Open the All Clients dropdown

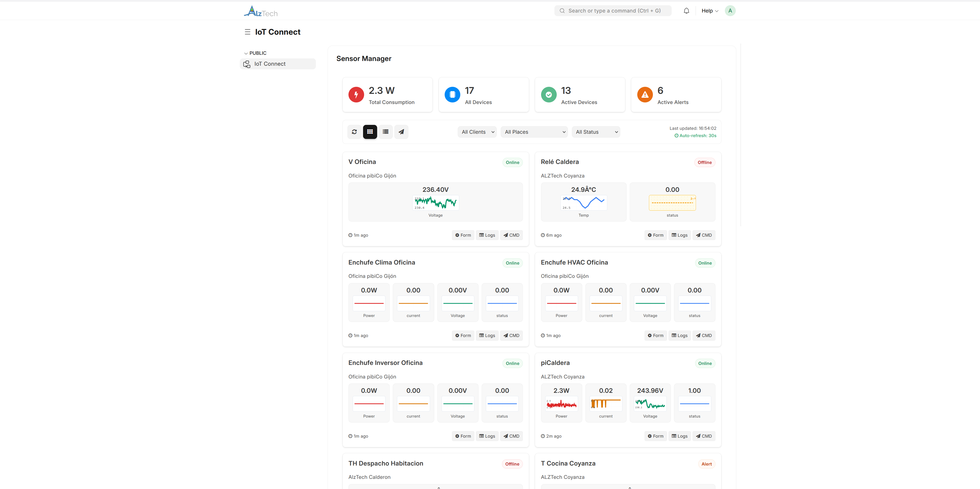point(477,132)
